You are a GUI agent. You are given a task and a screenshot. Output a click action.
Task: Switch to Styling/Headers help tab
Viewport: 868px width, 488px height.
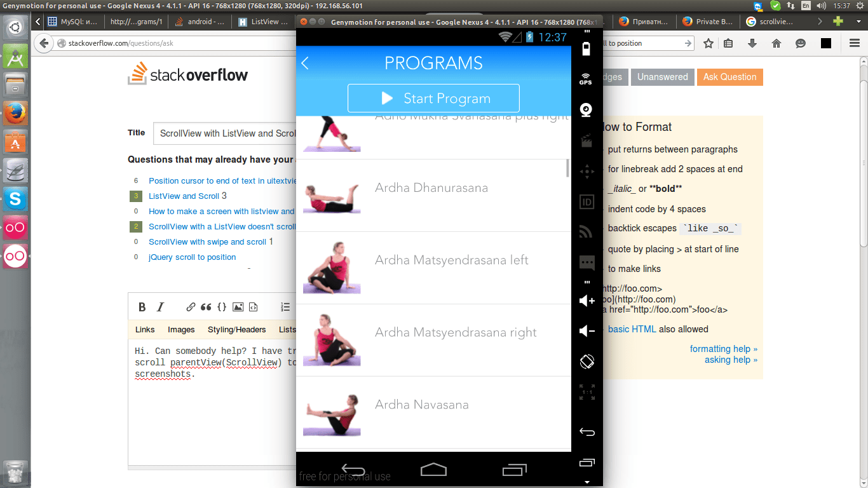pos(236,329)
